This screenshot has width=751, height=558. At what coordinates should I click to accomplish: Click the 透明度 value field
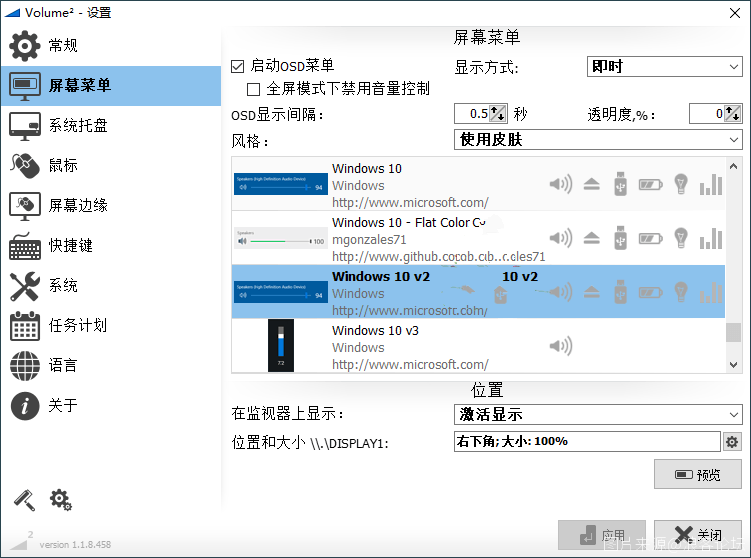[x=707, y=114]
